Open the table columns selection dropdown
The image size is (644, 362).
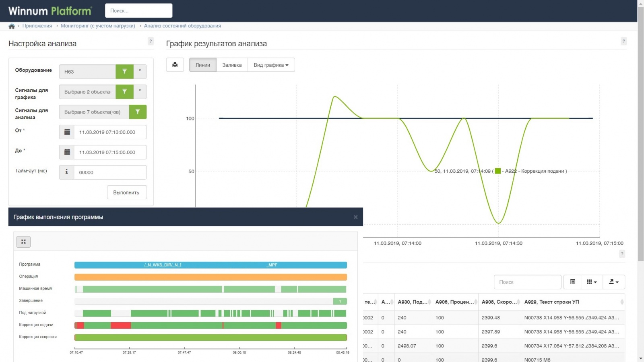pos(592,282)
